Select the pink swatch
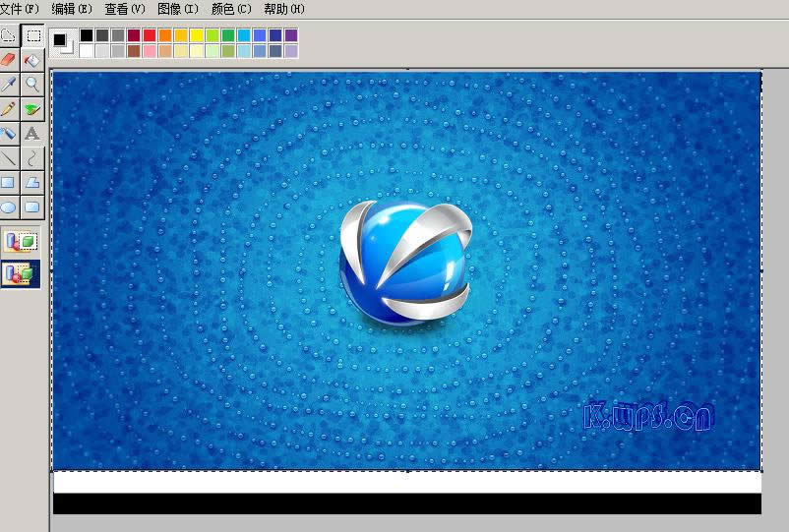This screenshot has width=789, height=532. pyautogui.click(x=150, y=51)
